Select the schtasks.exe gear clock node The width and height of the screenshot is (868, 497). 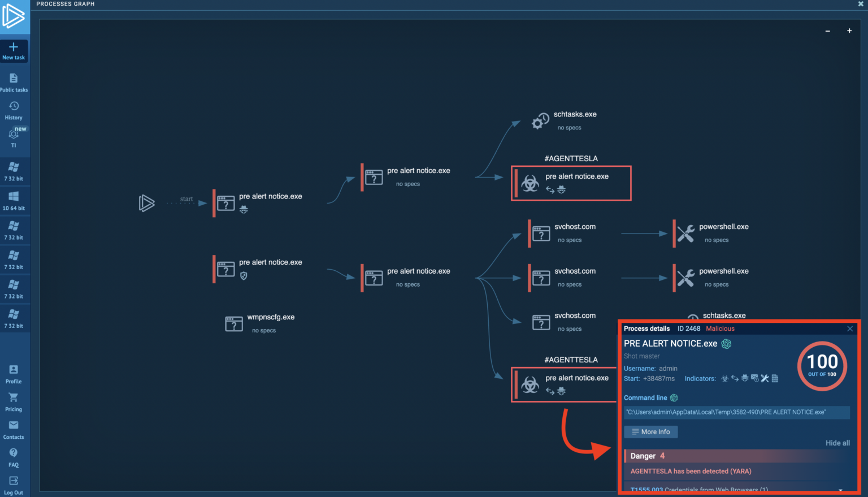click(x=540, y=121)
